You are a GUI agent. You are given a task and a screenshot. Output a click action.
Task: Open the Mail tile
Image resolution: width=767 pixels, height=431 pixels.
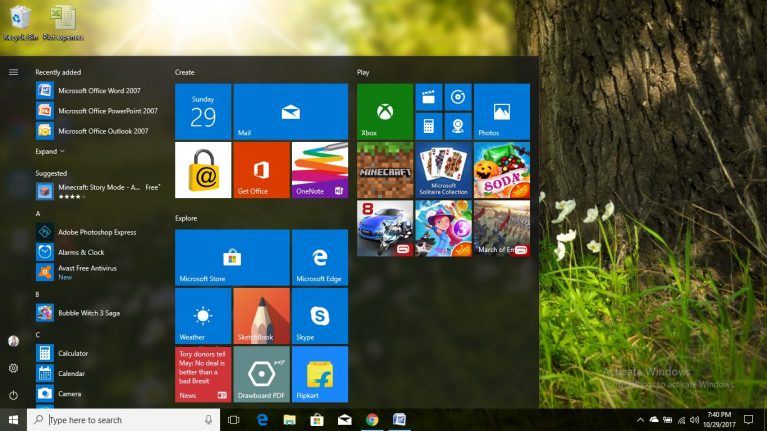[291, 112]
